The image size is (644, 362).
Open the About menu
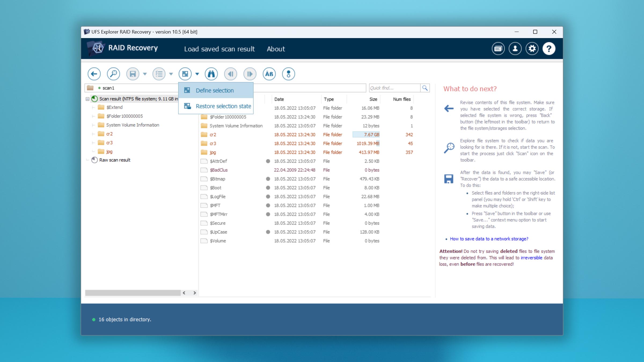click(276, 49)
